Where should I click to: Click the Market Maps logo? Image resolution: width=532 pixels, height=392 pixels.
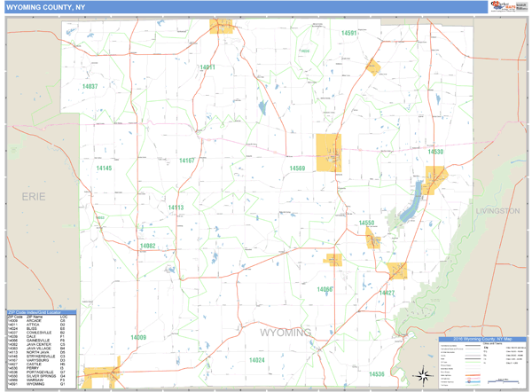(x=500, y=7)
